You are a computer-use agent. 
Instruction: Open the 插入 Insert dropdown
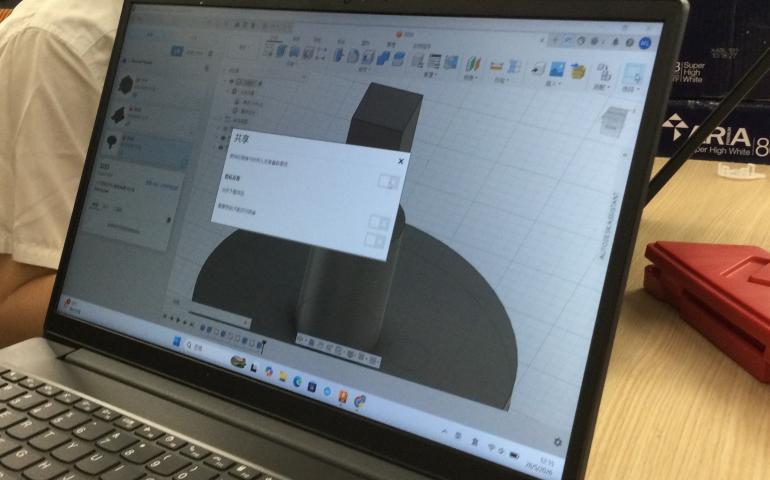(553, 84)
